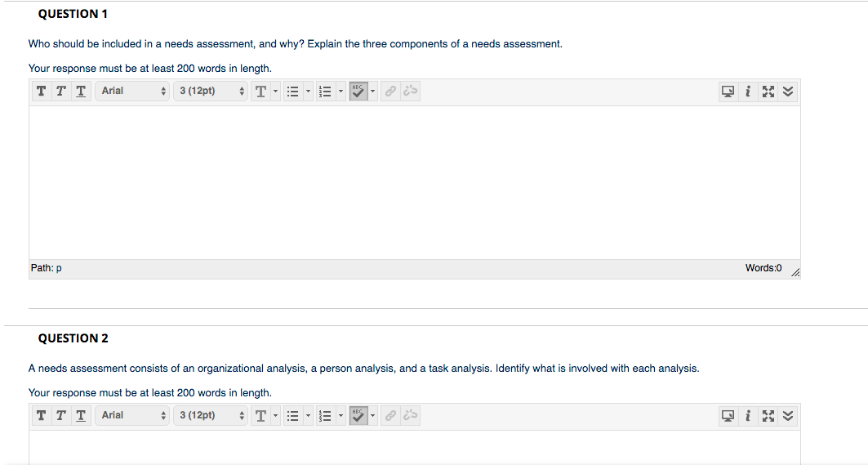Open editor help info in Question 1
Screen dimensions: 868x465
click(x=748, y=92)
